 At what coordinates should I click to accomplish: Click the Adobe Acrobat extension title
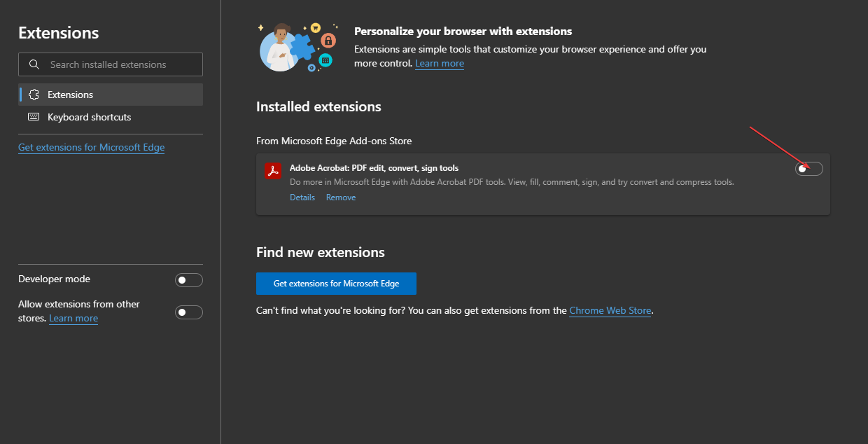coord(374,168)
